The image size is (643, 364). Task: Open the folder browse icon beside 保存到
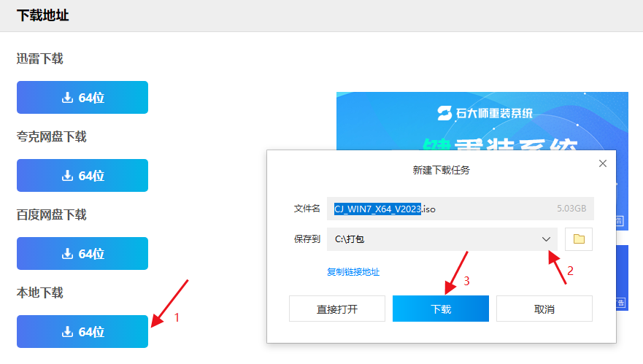coord(579,239)
